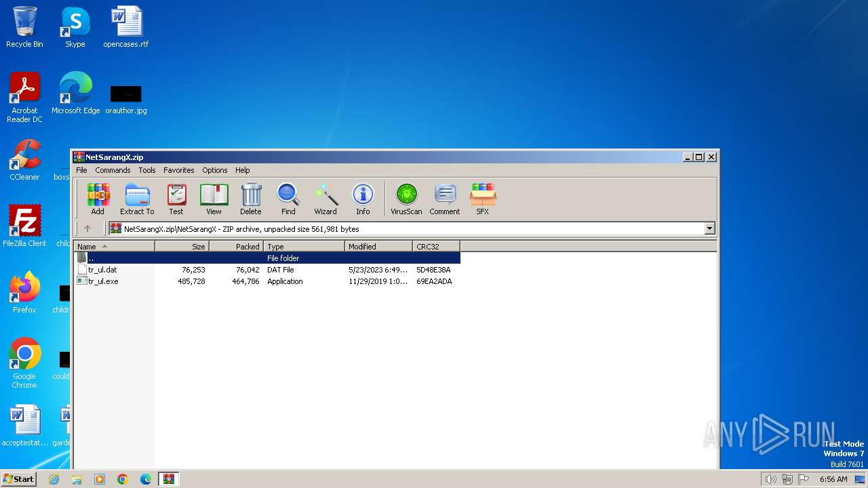Open Internet Explorer from the taskbar

click(x=54, y=479)
